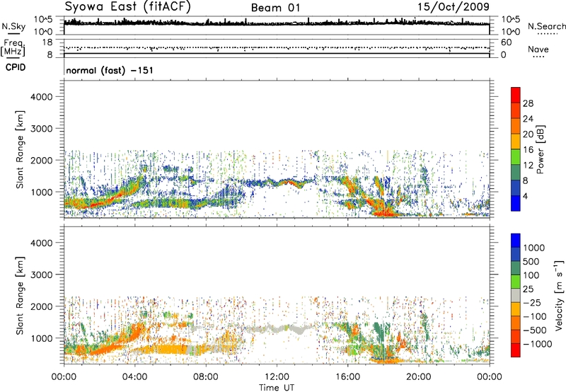
Task: Click the yellow 16-20 dB Power colorbar segment
Action: pyautogui.click(x=516, y=142)
